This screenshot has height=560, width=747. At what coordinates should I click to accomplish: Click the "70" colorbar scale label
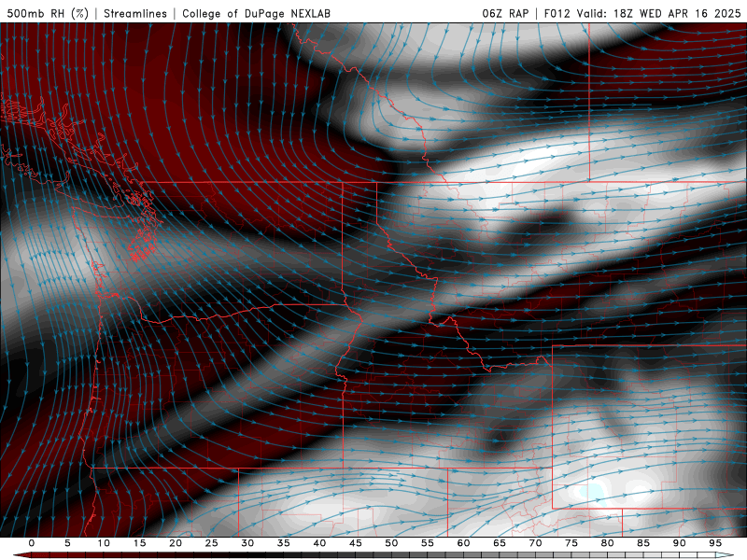(x=535, y=543)
